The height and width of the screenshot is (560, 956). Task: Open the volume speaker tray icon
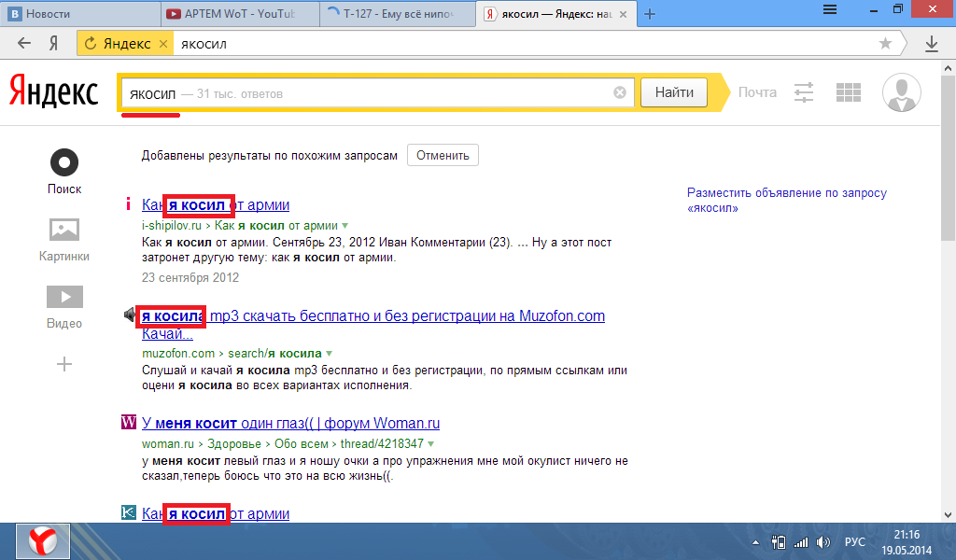point(823,541)
